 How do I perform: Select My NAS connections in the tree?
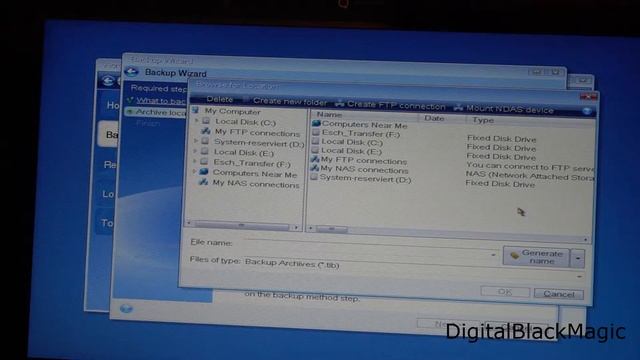(256, 184)
